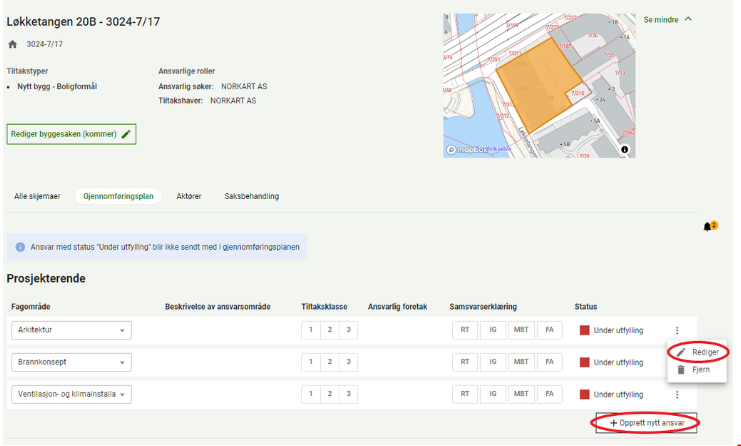The height and width of the screenshot is (446, 741).
Task: Click the property map thumbnail
Action: (539, 85)
